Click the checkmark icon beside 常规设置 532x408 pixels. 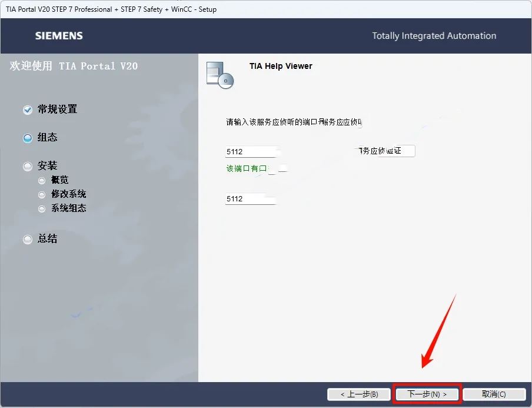click(x=28, y=110)
